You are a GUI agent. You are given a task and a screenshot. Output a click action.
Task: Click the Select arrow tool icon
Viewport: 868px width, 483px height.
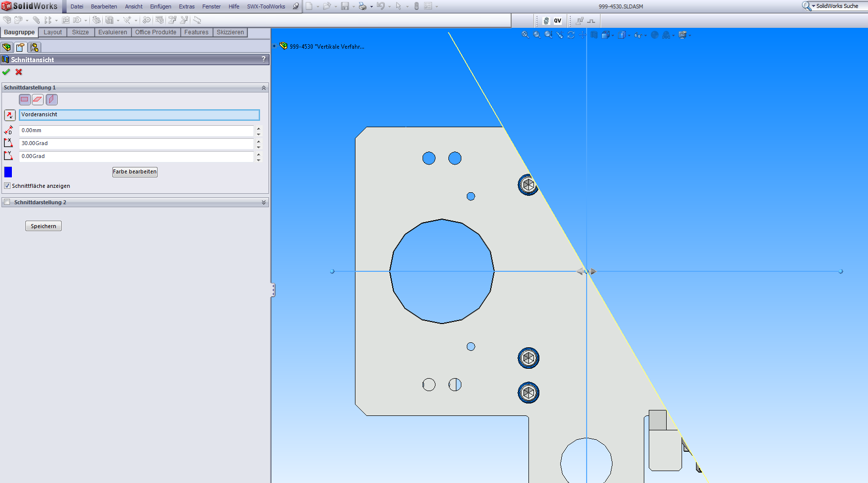398,6
